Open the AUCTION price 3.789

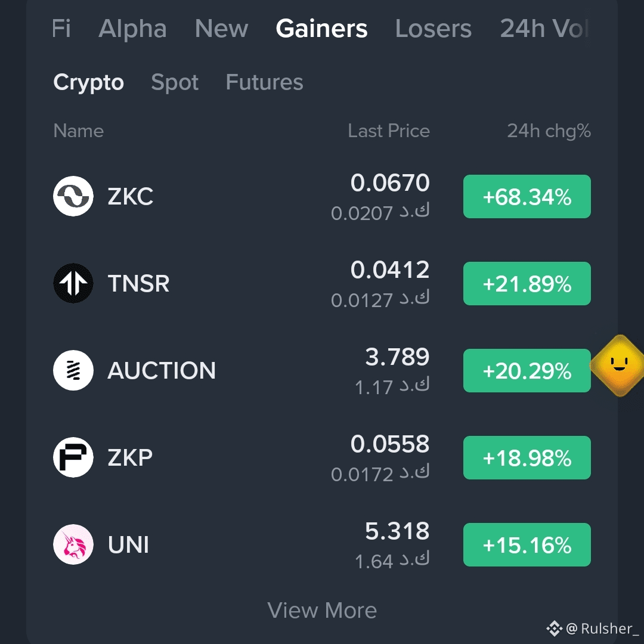click(397, 357)
